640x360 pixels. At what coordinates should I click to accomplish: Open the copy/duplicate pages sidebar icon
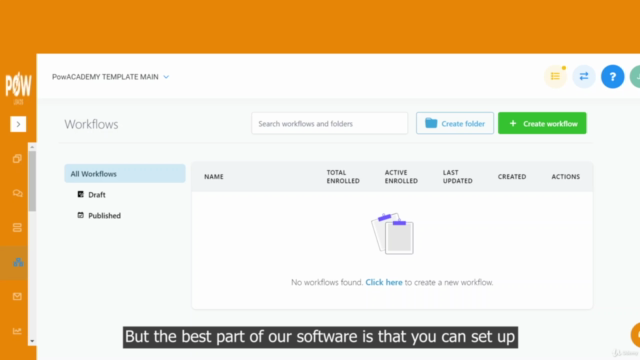[17, 159]
